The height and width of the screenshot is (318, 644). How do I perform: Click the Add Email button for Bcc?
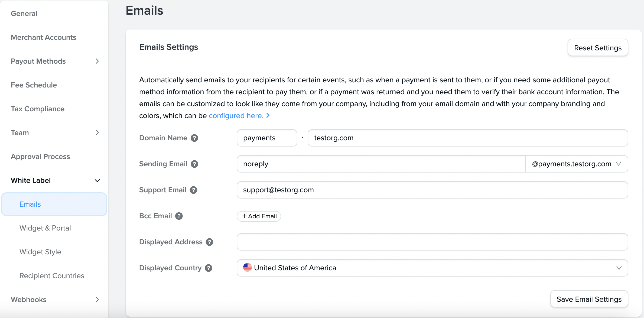coord(259,216)
